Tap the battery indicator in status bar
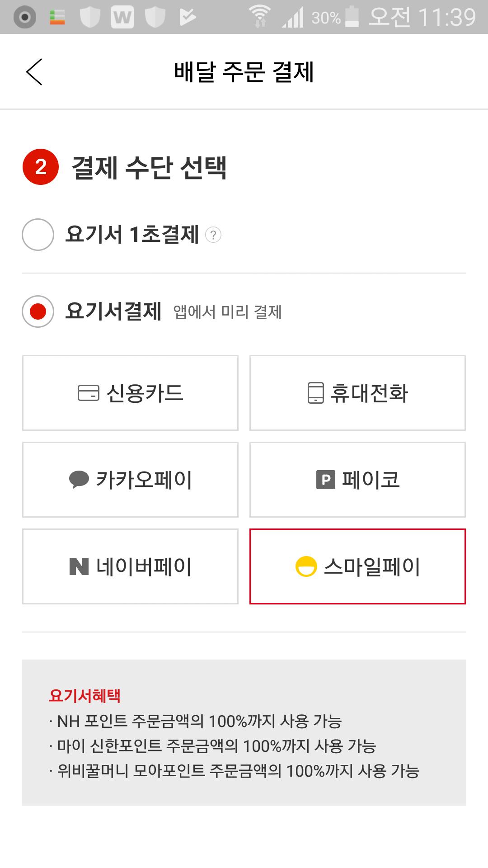The image size is (488, 868). (352, 17)
